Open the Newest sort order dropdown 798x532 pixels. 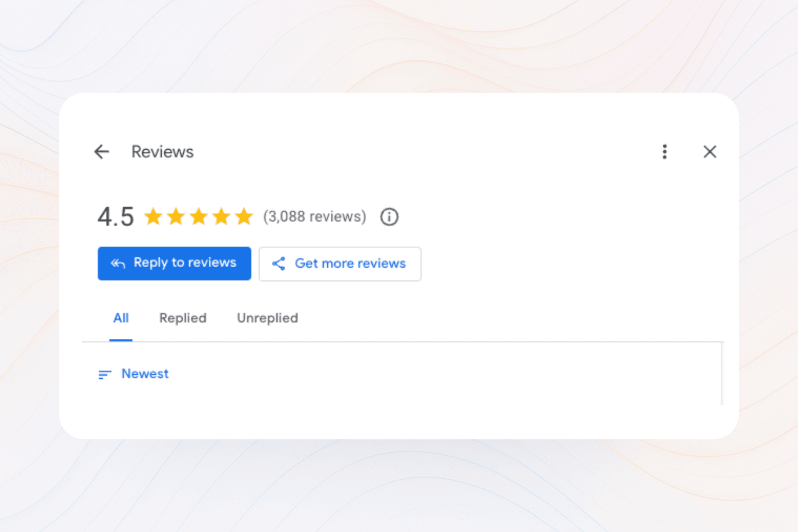pos(134,374)
